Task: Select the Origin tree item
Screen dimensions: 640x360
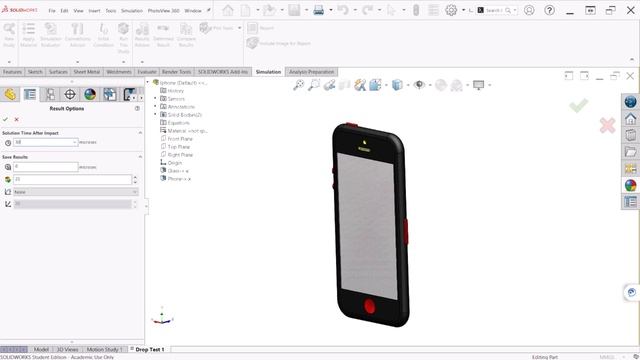Action: coord(175,162)
